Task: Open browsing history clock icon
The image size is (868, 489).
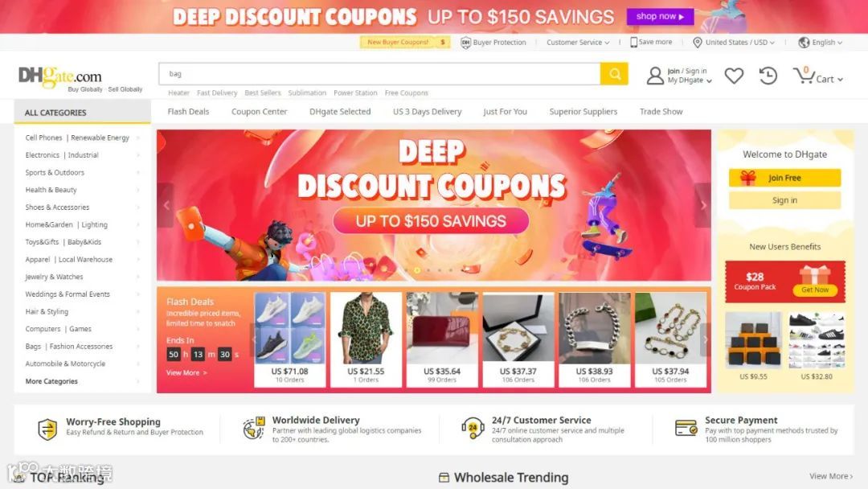Action: [768, 76]
